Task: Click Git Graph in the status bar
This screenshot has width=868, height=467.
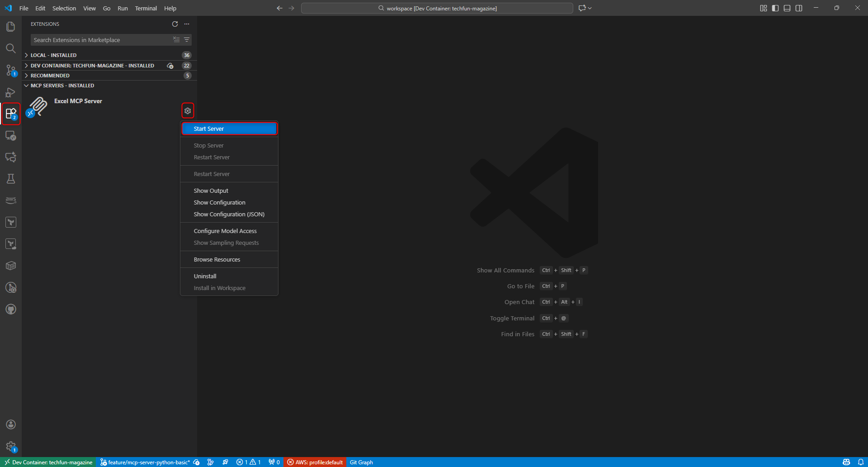Action: [x=361, y=462]
